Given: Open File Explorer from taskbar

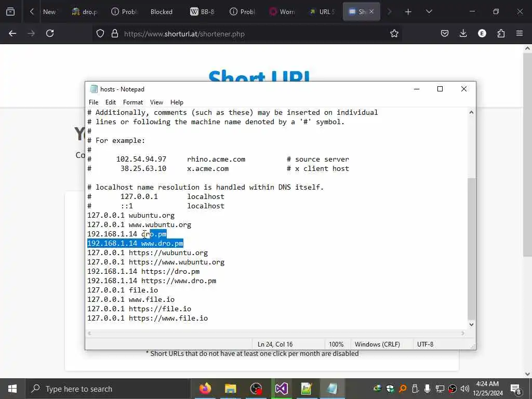Looking at the screenshot, I should click(230, 389).
